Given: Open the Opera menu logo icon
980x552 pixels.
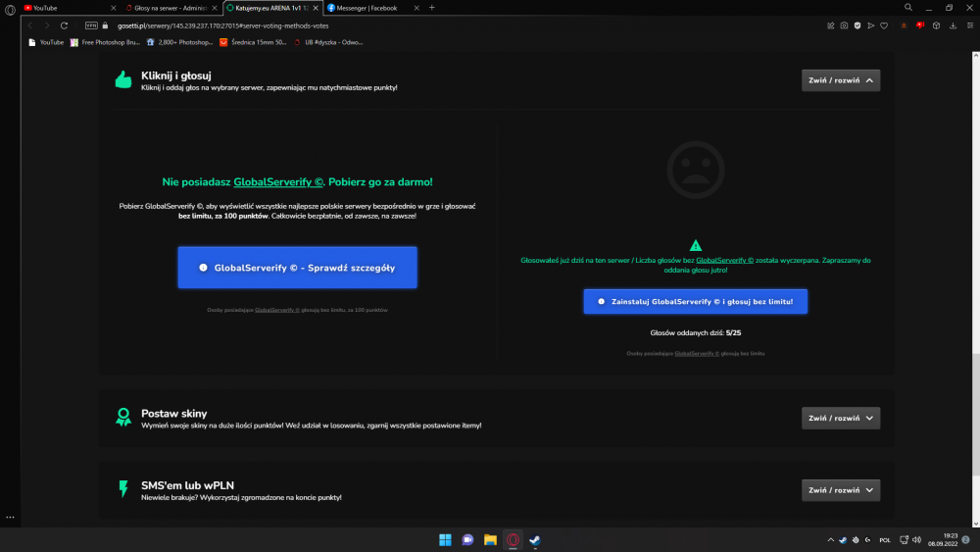Looking at the screenshot, I should coord(10,10).
